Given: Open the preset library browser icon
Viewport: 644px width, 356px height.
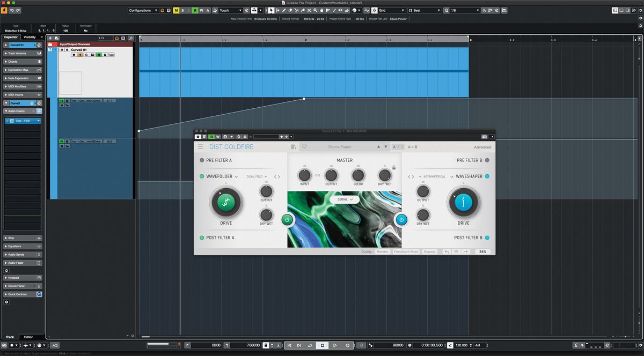Looking at the screenshot, I should click(x=293, y=146).
